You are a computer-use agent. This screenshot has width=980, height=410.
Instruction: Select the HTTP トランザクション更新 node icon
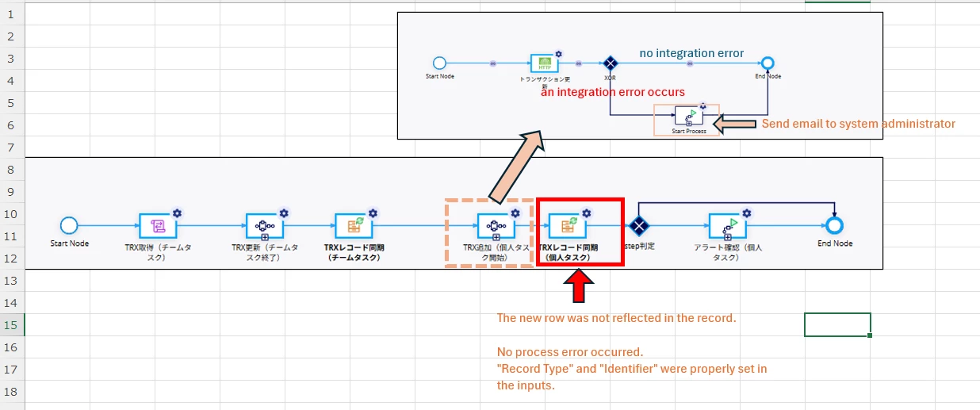544,63
